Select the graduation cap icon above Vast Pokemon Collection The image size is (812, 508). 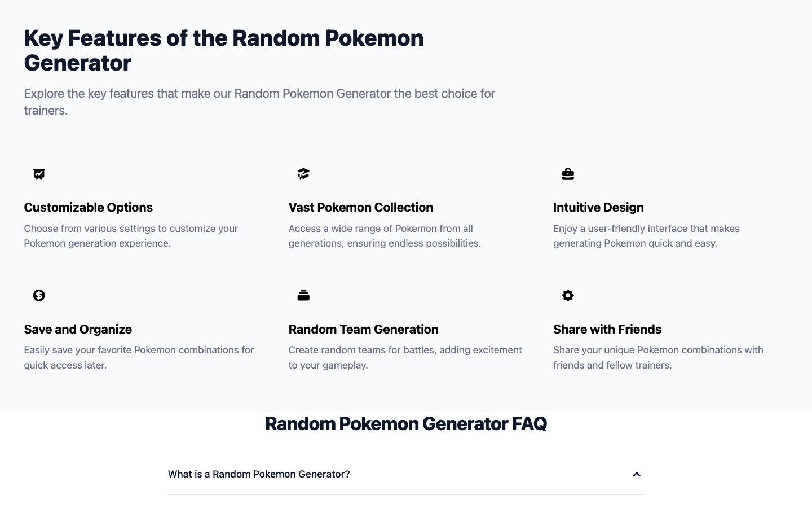pos(303,174)
